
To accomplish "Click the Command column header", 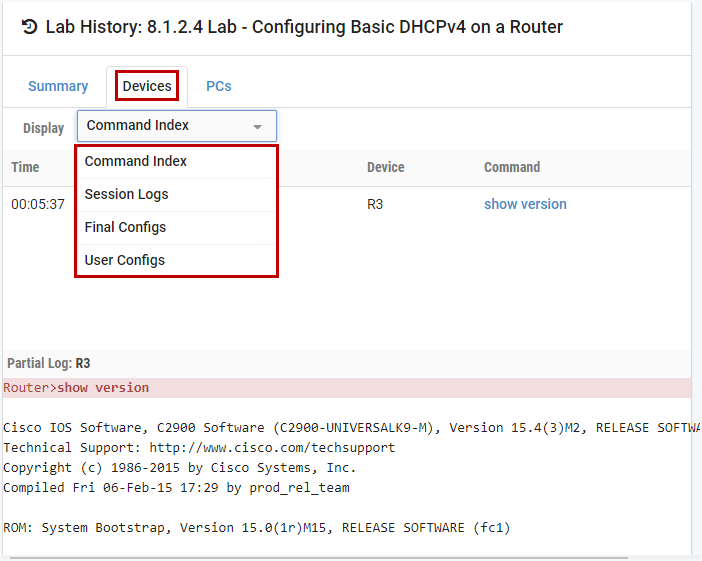I will point(512,167).
